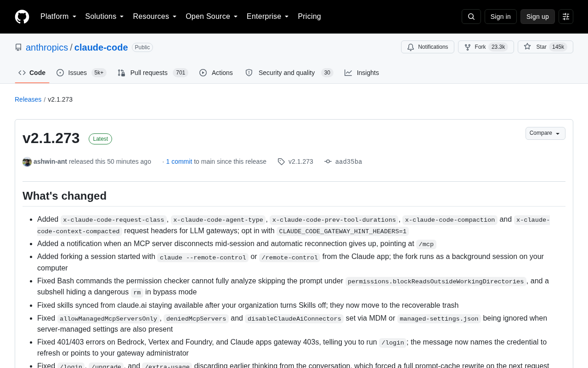Click the /mcp code snippet
Image resolution: width=588 pixels, height=368 pixels.
point(426,244)
